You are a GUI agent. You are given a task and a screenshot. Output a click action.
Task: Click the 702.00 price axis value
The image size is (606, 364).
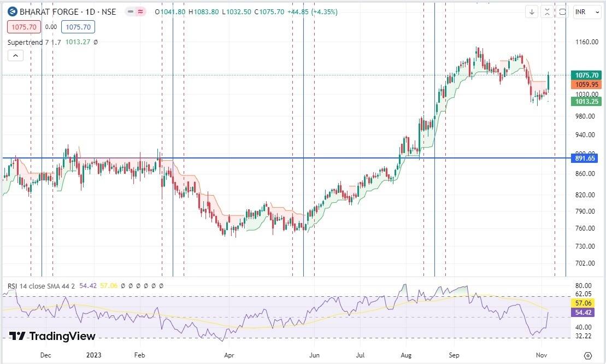tap(585, 263)
